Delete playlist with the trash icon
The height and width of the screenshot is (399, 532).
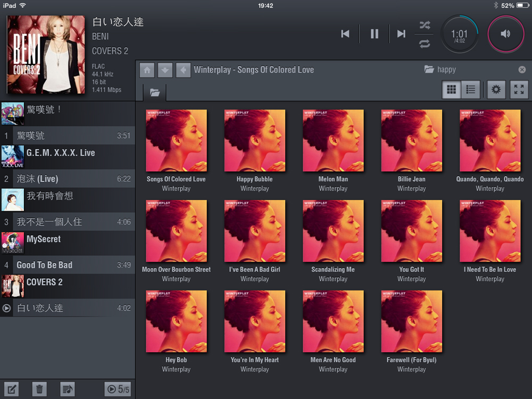39,389
